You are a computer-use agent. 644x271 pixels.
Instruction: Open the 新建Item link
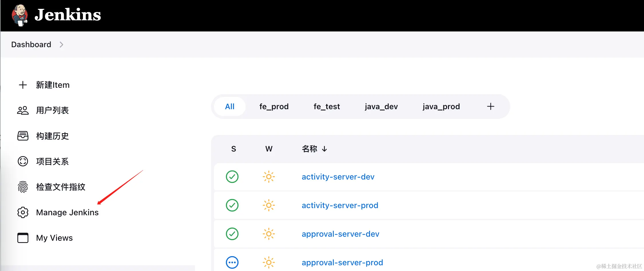(53, 85)
